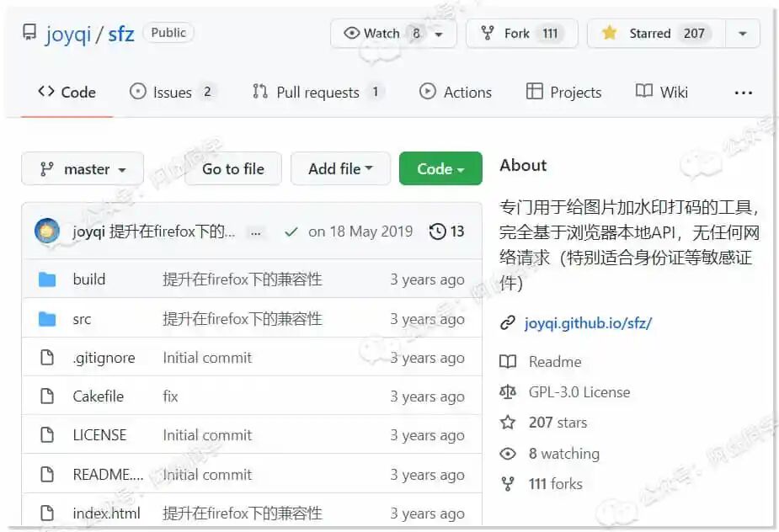Click the star icon beside 207 stars
Screen dimensions: 779x532
[x=507, y=423]
